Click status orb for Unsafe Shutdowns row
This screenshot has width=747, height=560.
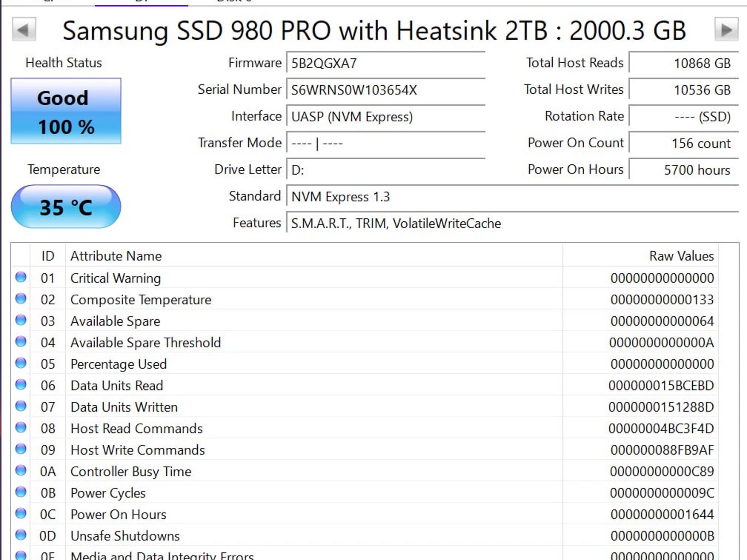coord(21,536)
